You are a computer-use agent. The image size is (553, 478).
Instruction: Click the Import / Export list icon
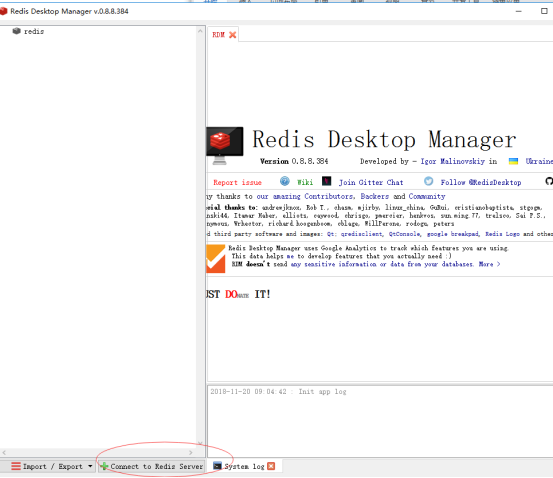point(16,466)
